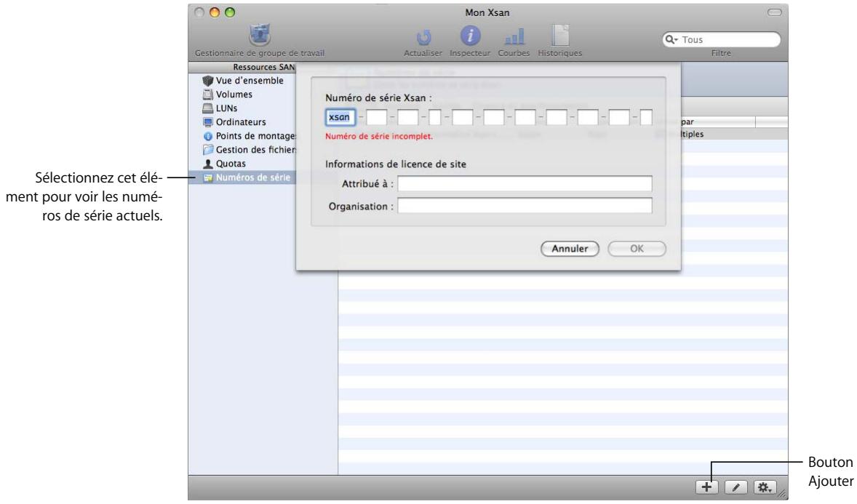Click the Points de montage icon
The width and height of the screenshot is (857, 504).
pyautogui.click(x=207, y=136)
